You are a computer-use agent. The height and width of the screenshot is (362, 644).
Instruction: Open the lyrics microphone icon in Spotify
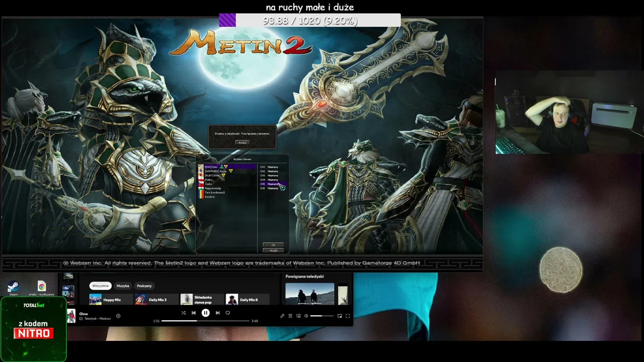click(282, 316)
